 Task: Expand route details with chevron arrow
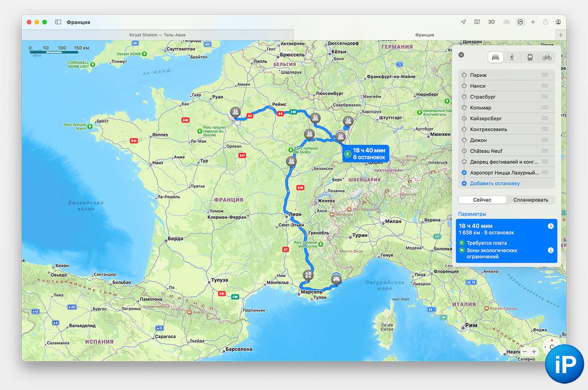pyautogui.click(x=551, y=226)
